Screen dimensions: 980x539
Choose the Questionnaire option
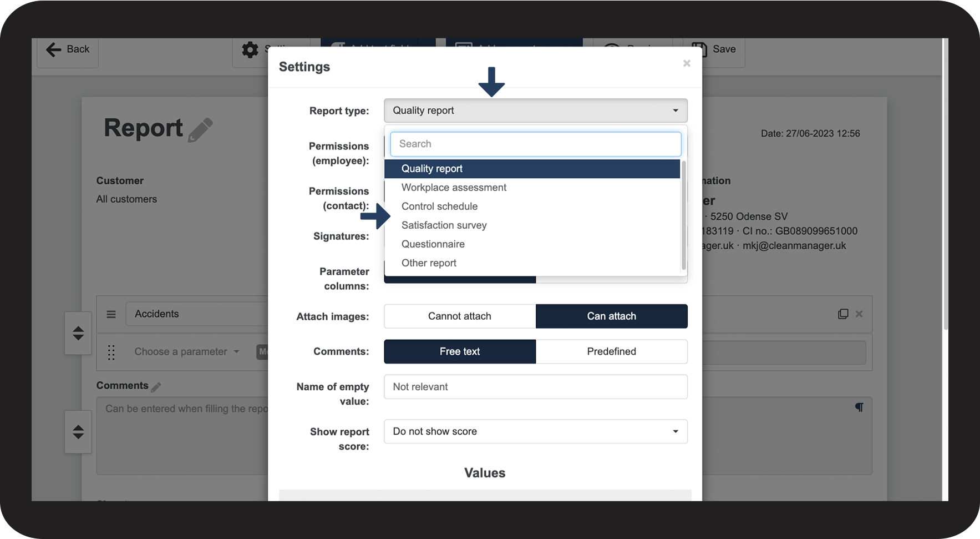pyautogui.click(x=532, y=244)
